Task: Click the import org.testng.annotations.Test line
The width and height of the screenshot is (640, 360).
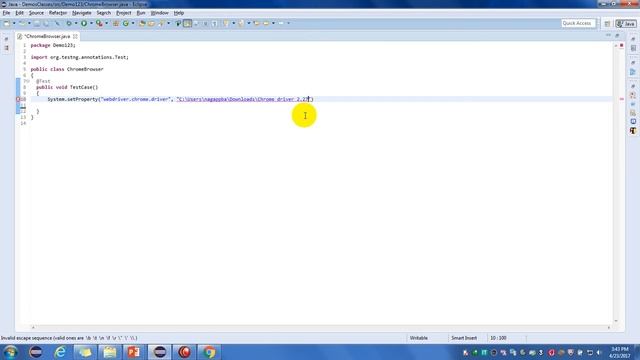Action: (80, 57)
